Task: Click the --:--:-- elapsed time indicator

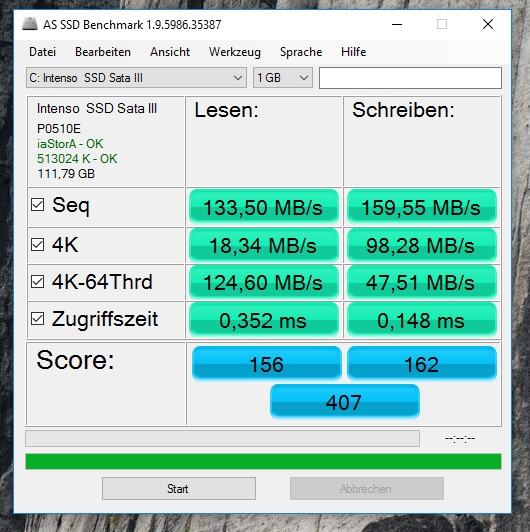Action: 460,439
